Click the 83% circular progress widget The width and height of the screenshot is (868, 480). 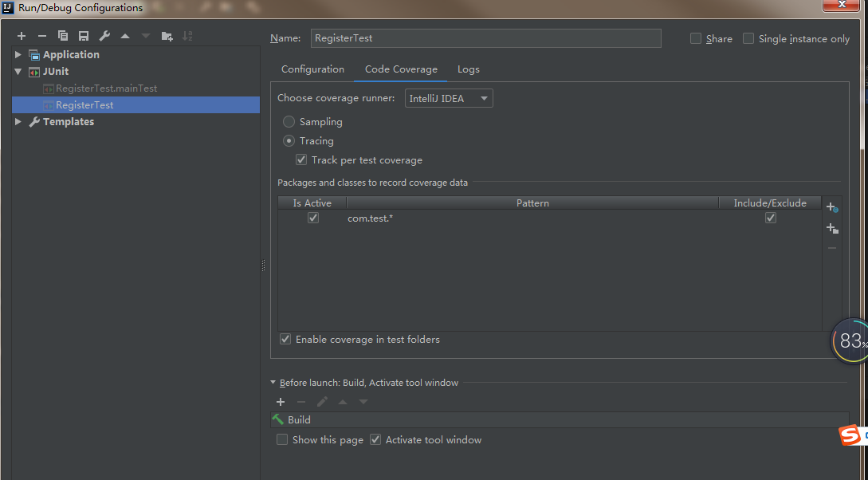(850, 341)
